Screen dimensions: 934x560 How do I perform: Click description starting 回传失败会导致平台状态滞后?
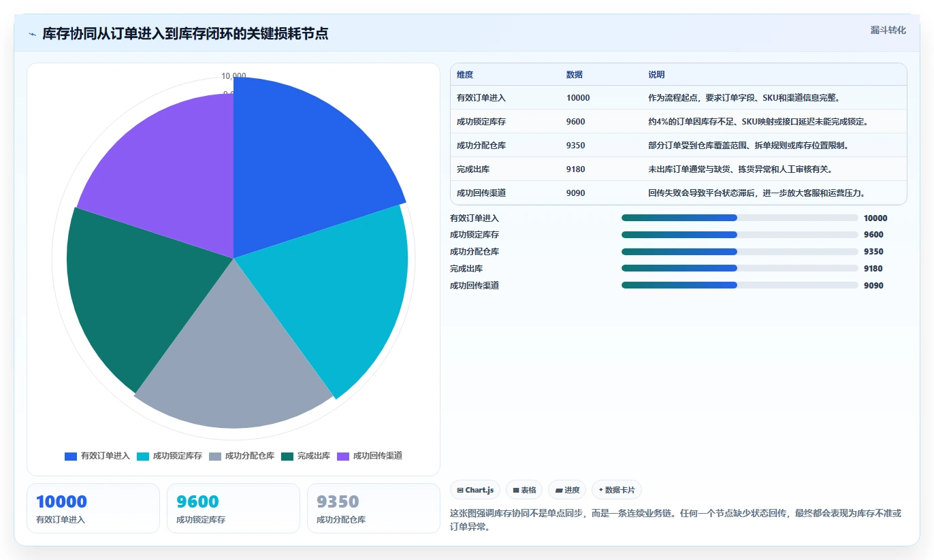(x=757, y=193)
